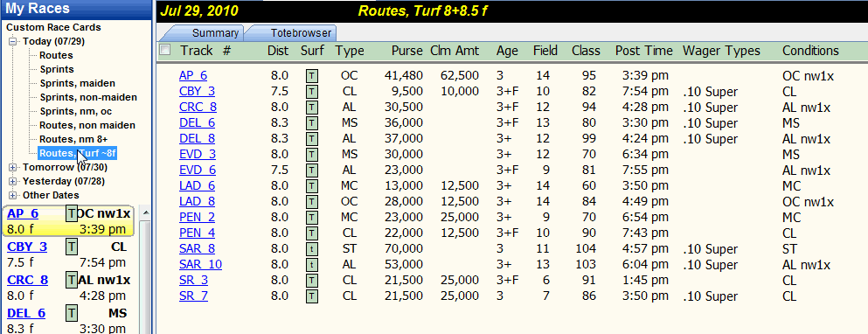Click turf surface icon in PEN 4 row
868x334 pixels.
312,233
